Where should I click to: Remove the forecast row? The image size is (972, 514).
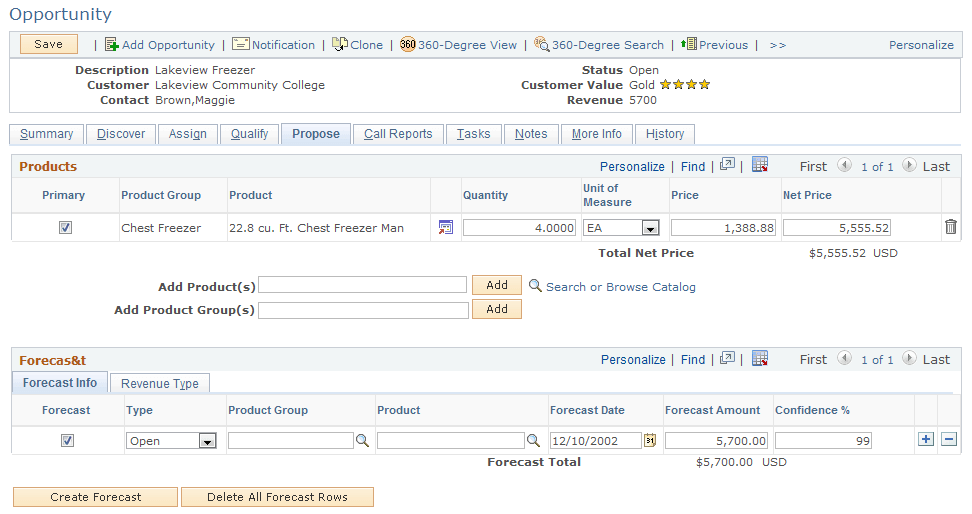(x=948, y=440)
